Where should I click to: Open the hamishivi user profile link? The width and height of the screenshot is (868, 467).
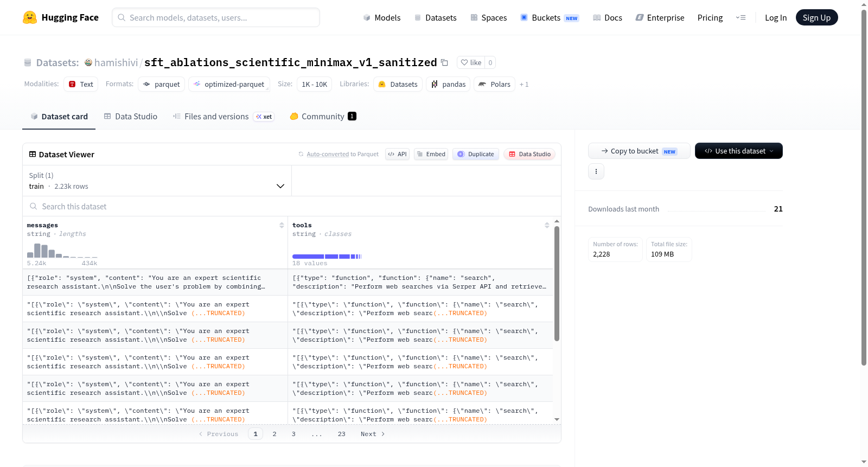pos(116,62)
